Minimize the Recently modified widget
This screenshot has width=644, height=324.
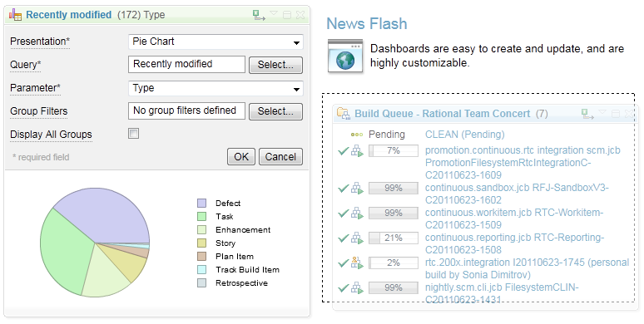(x=287, y=15)
